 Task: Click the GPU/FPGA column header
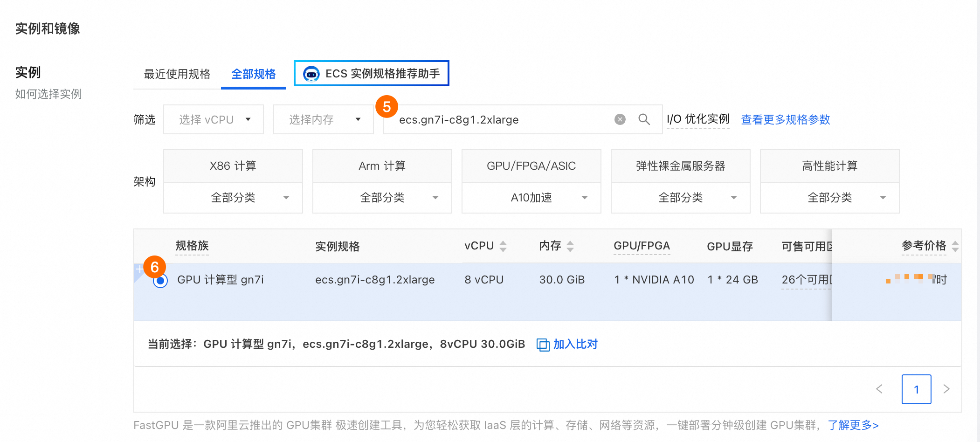click(642, 246)
